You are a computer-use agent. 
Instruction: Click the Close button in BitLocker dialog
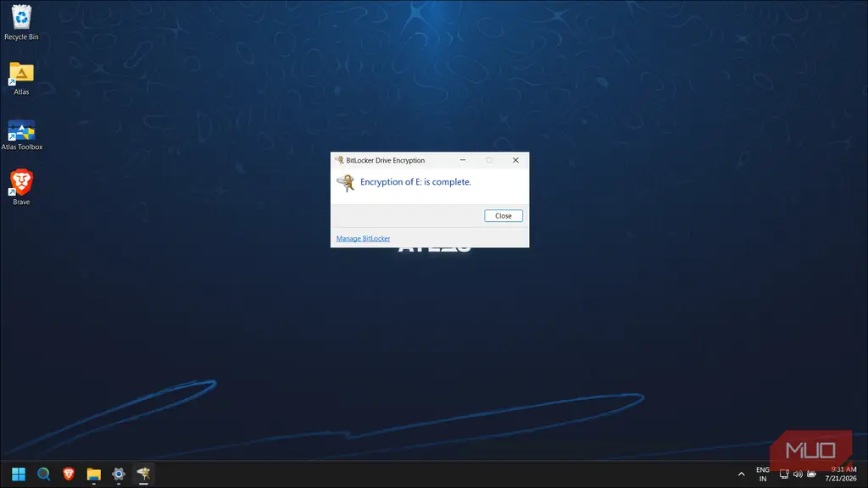504,216
